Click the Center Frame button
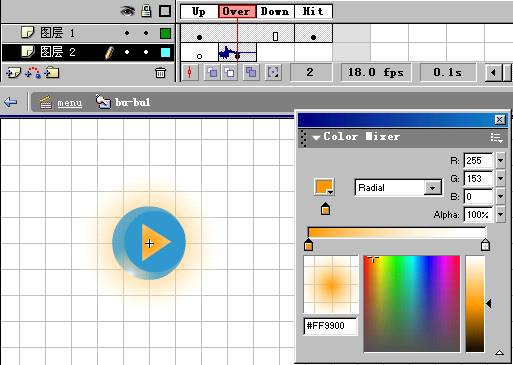This screenshot has height=365, width=513. point(190,72)
